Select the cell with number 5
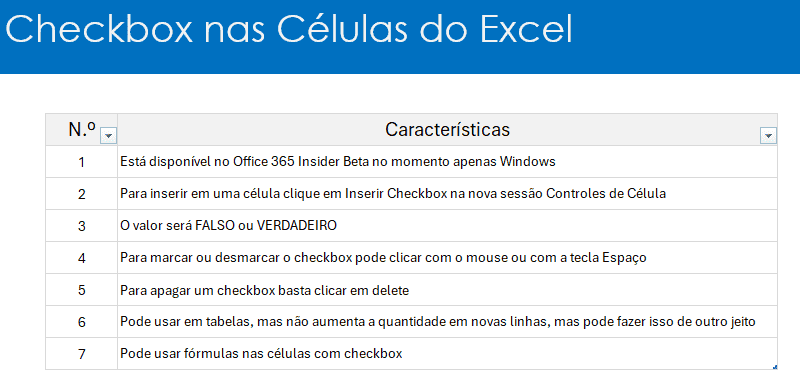Screen dimensions: 800x390 [x=82, y=290]
